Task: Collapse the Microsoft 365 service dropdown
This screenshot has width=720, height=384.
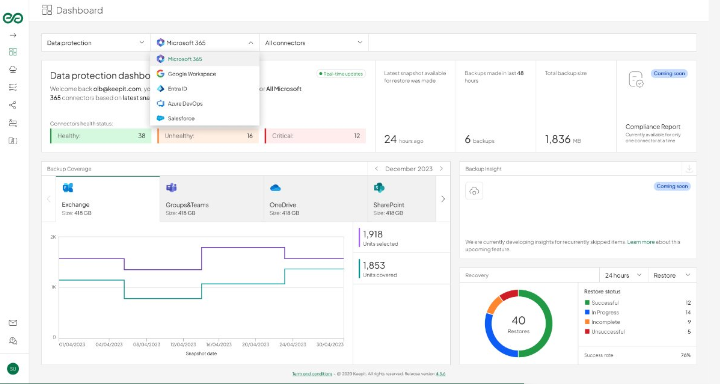Action: (205, 43)
